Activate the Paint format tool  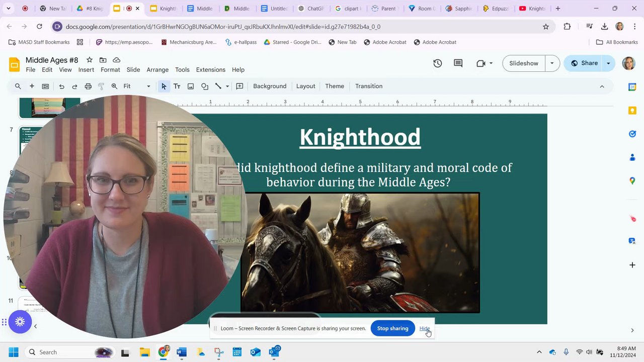coord(101,86)
